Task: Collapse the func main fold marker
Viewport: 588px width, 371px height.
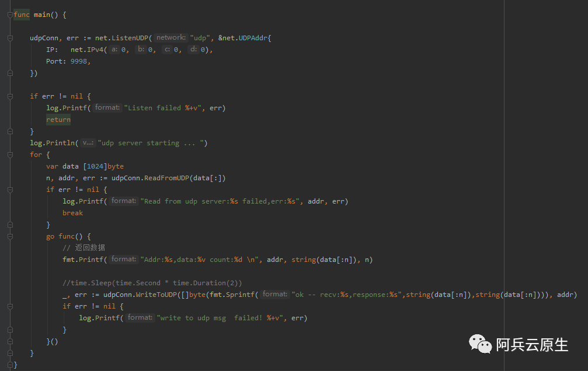Action: pos(10,15)
